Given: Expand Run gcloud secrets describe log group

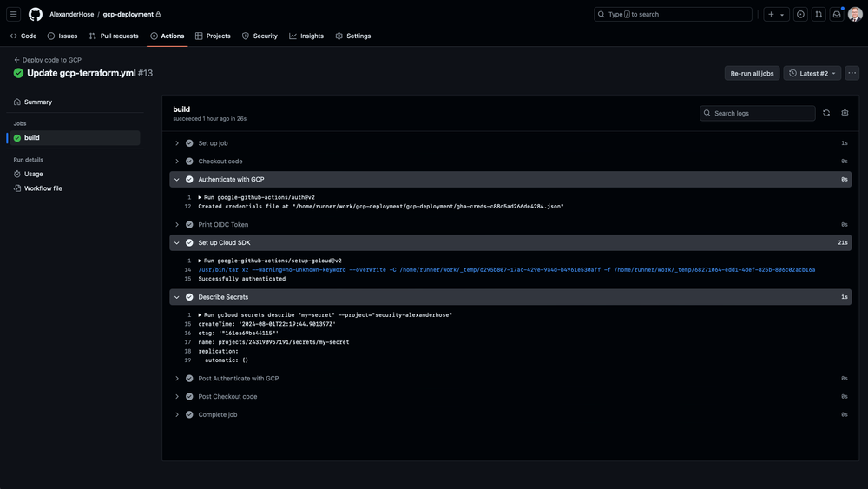Looking at the screenshot, I should (x=325, y=314).
